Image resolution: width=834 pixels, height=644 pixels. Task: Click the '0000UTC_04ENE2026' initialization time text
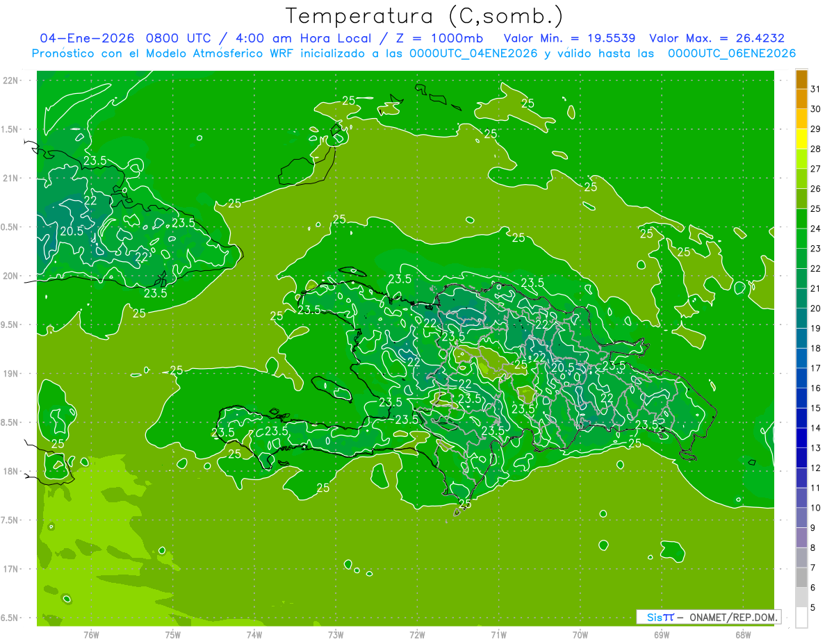point(474,53)
